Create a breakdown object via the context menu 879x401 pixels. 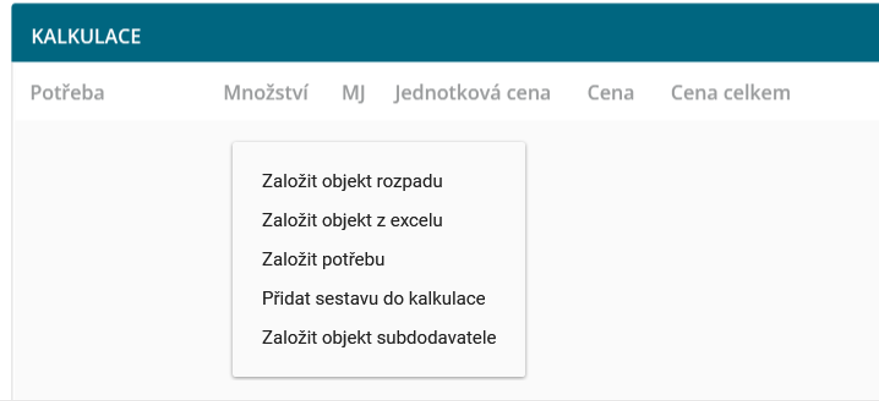(x=351, y=182)
